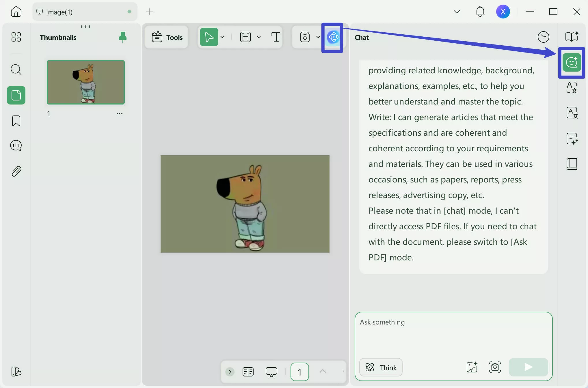This screenshot has height=388, width=588.
Task: Select the Bookmarks panel icon
Action: click(x=16, y=121)
